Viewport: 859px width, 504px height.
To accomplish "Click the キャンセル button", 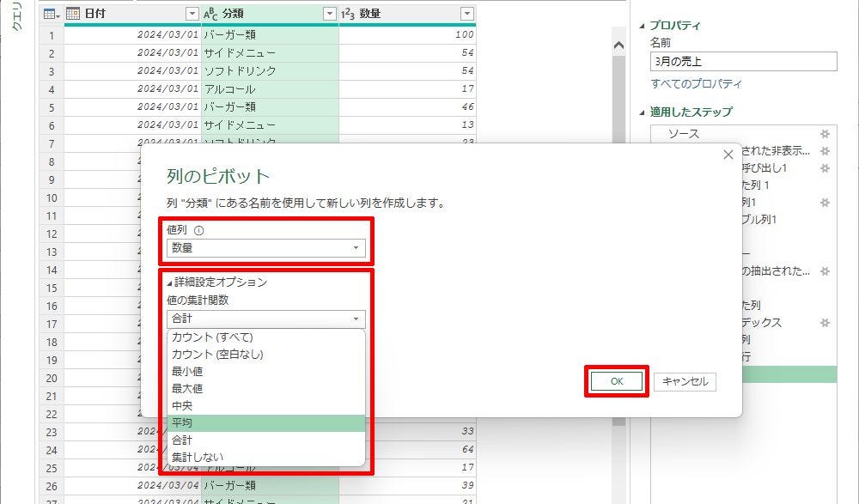I will point(685,381).
